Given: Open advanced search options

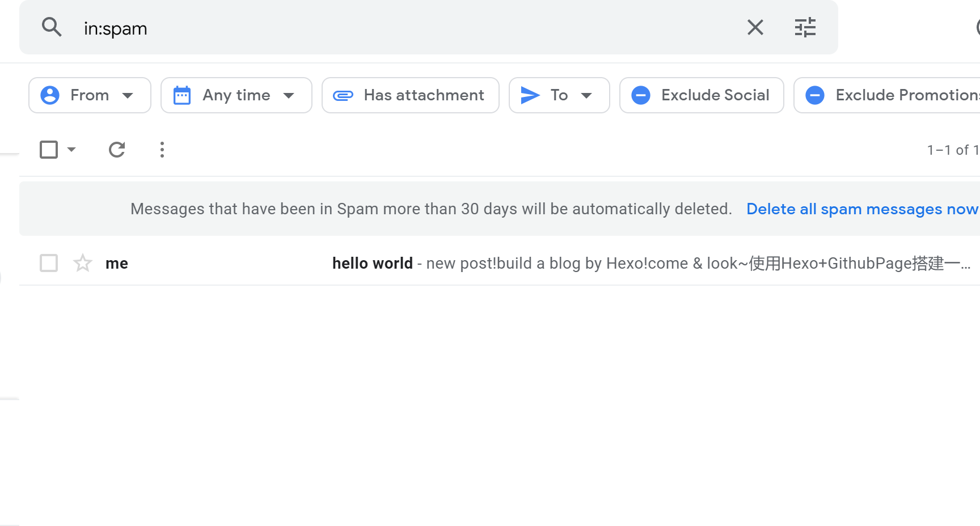Looking at the screenshot, I should [805, 27].
